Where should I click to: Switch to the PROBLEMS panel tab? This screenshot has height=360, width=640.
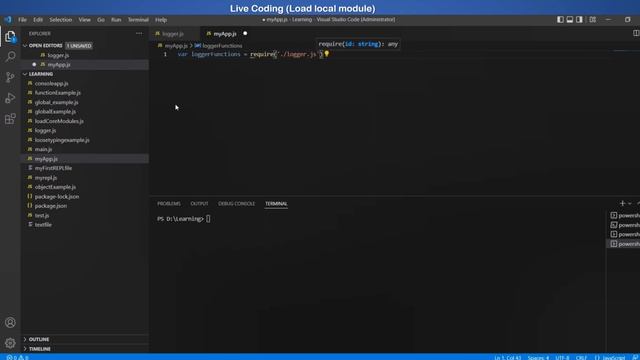click(169, 203)
